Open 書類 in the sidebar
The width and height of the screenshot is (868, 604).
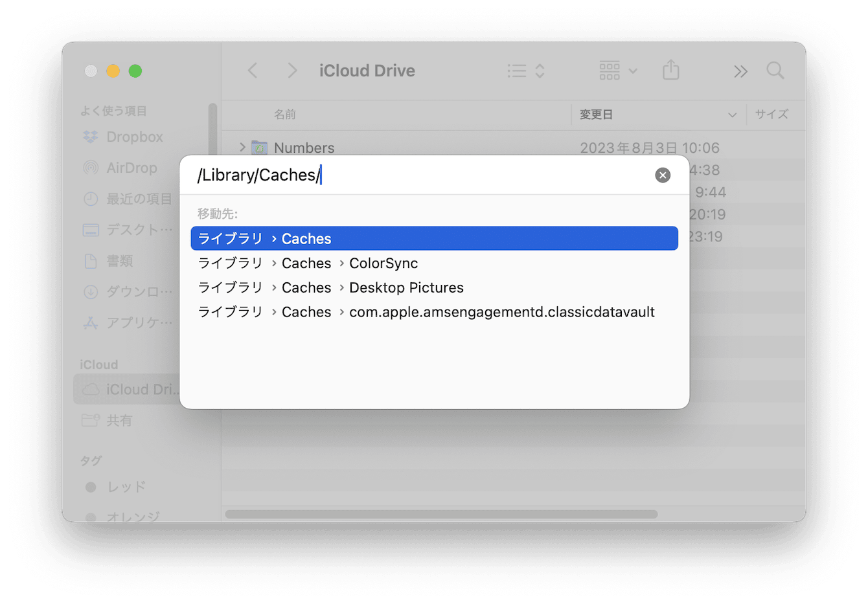coord(108,261)
